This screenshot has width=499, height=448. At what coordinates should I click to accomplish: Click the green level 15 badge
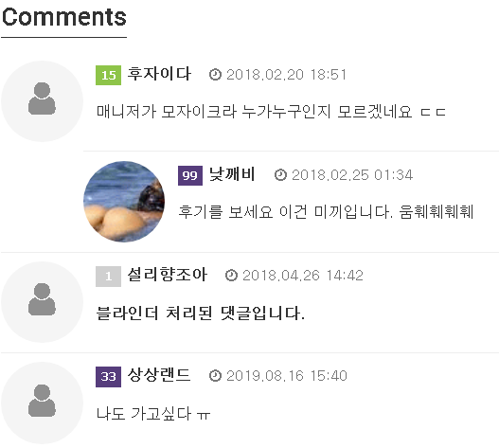point(108,75)
